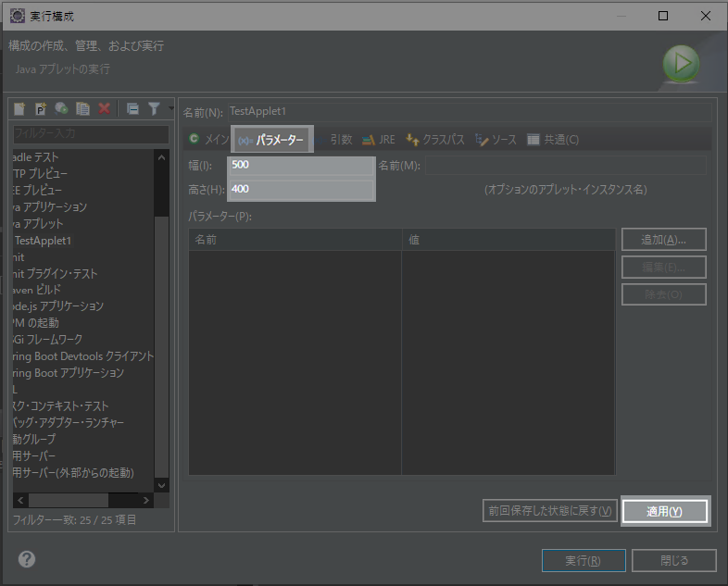
Task: Click the new launch configuration icon
Action: point(19,108)
